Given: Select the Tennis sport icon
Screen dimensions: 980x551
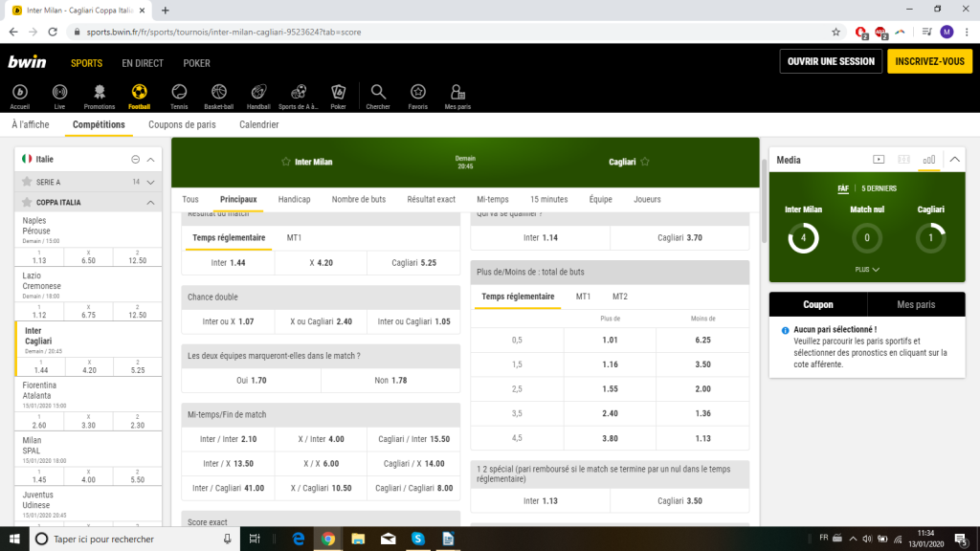Looking at the screenshot, I should tap(179, 97).
